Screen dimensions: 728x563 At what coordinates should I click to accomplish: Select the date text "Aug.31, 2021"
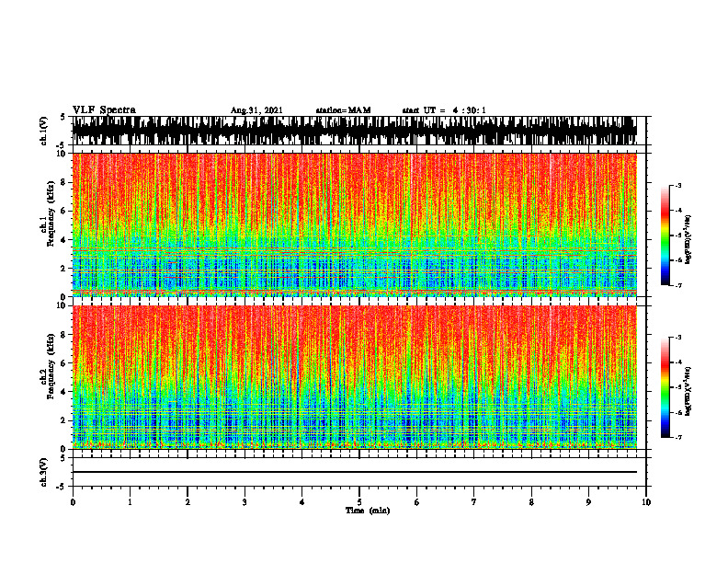pos(256,110)
